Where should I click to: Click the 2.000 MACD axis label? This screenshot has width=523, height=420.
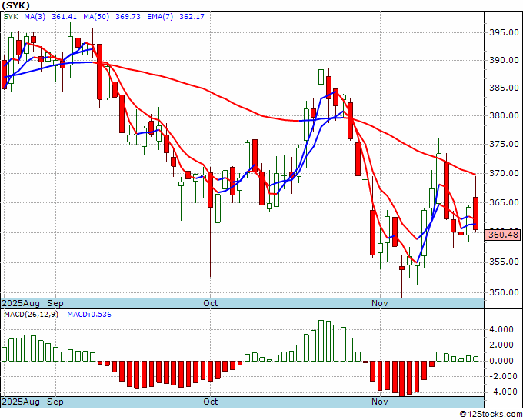(501, 345)
